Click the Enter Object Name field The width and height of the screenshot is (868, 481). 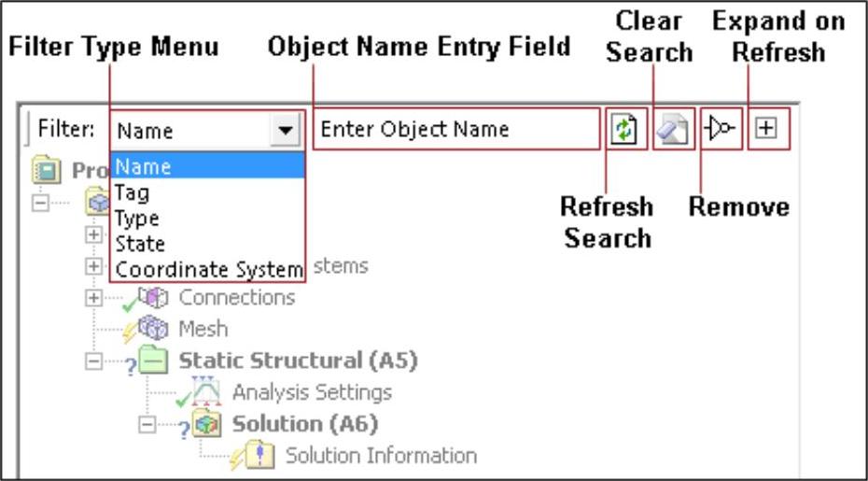pos(456,130)
